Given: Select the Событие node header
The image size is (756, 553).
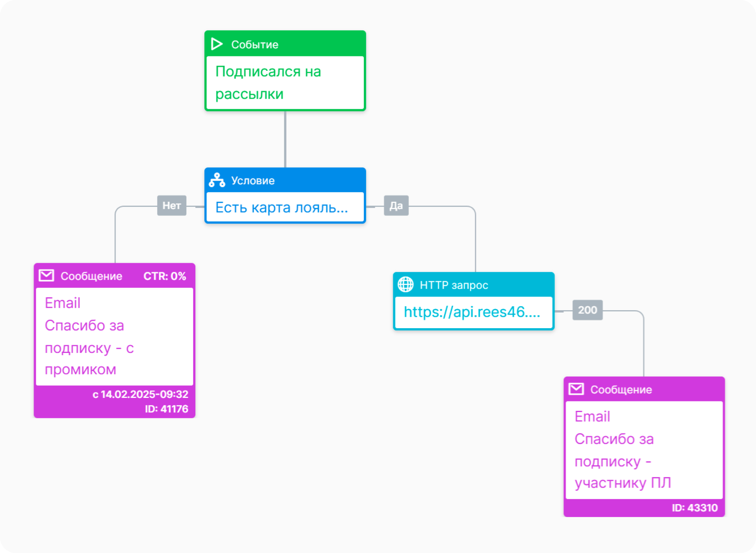Looking at the screenshot, I should [285, 44].
